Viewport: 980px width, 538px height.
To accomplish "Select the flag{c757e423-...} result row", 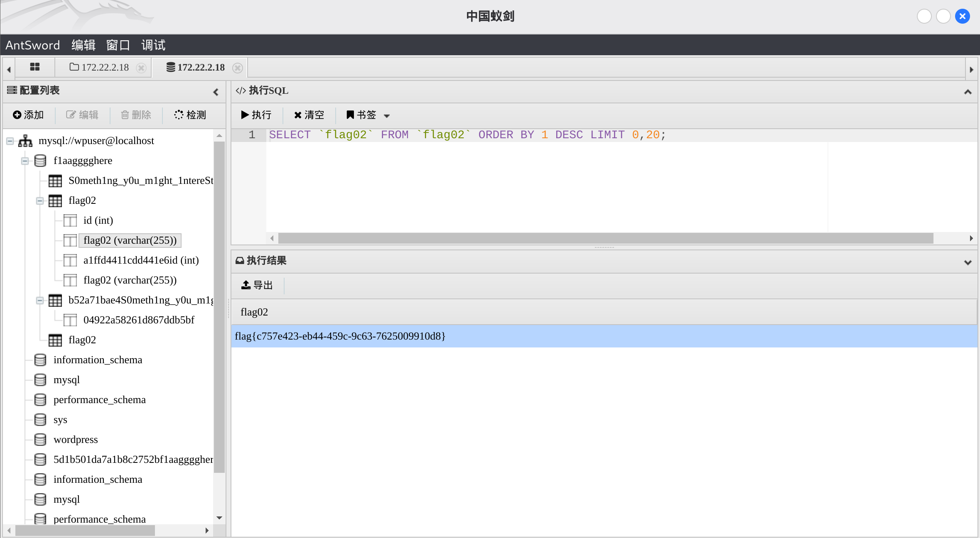I will (x=604, y=336).
